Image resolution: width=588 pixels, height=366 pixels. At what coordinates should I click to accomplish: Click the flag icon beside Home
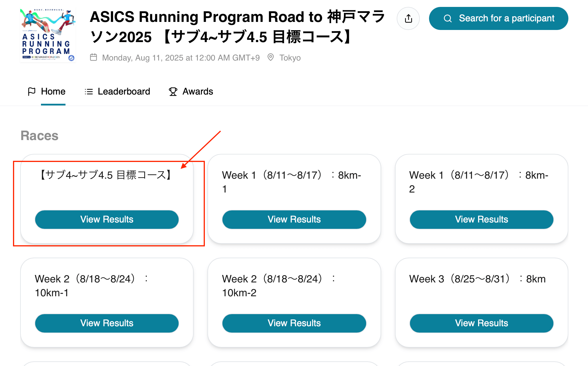point(31,92)
